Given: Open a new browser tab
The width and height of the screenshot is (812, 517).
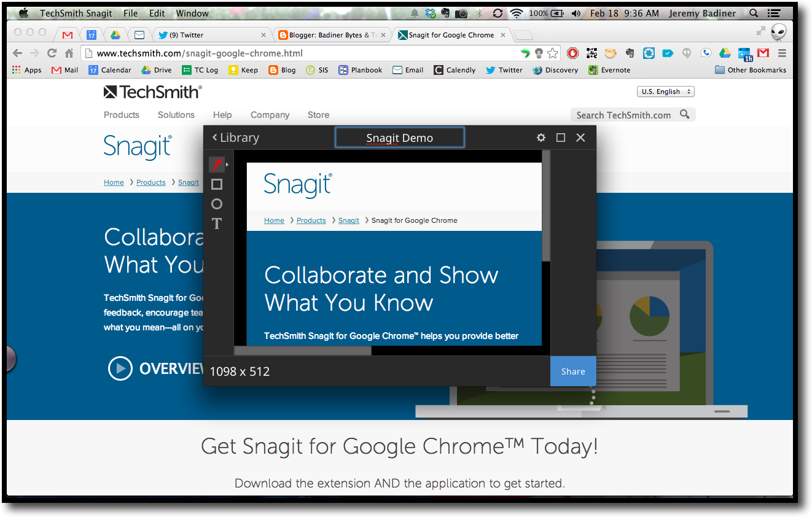Looking at the screenshot, I should pos(523,35).
